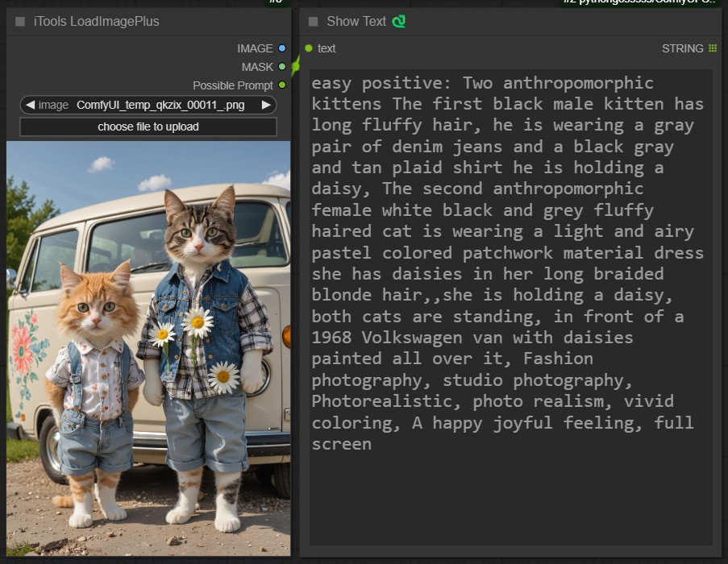
Task: Open the image file combo ComfyUI_temp_qkzix_00011_.png
Action: [148, 105]
